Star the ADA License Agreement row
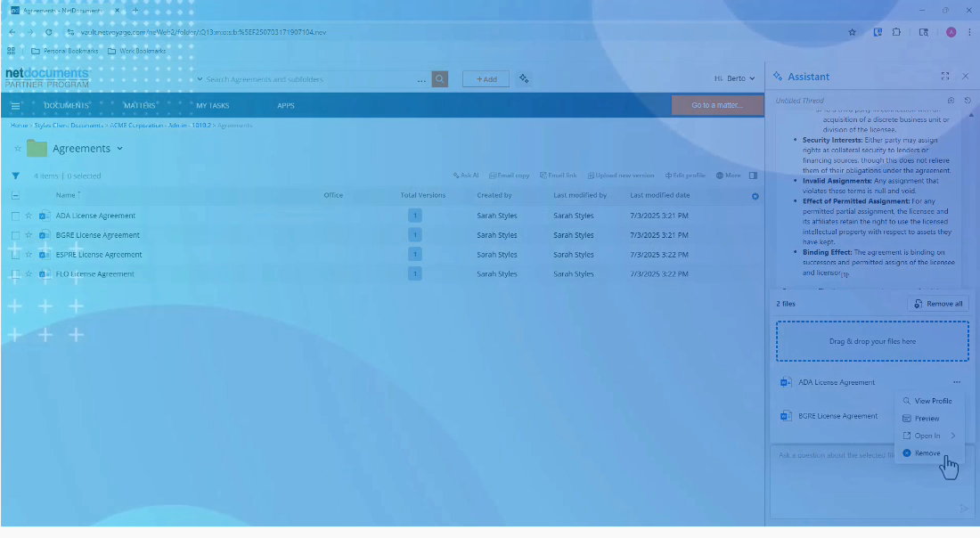This screenshot has height=538, width=980. 29,216
